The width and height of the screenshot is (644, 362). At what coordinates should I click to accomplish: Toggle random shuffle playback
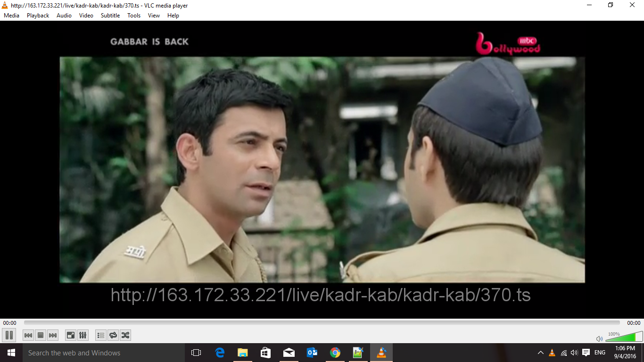pos(125,335)
